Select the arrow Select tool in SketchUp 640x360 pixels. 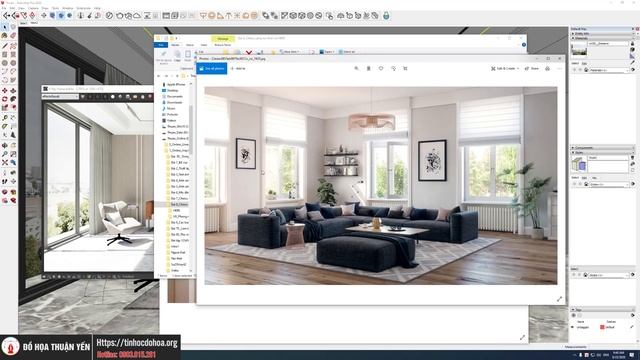click(x=4, y=27)
